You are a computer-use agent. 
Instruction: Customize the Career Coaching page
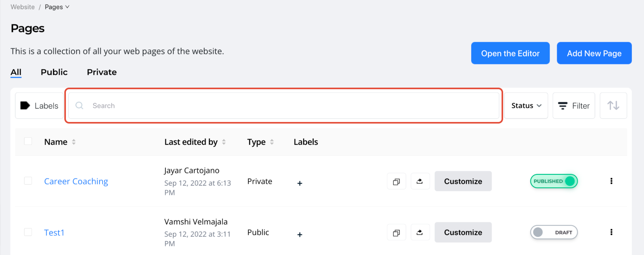[463, 181]
